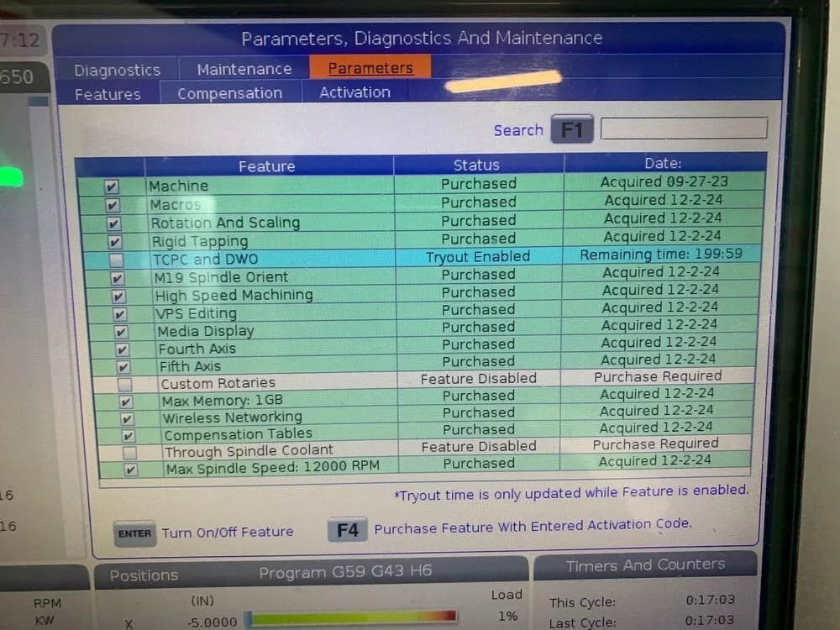Click the spindle load bar
The image size is (840, 630).
[353, 618]
